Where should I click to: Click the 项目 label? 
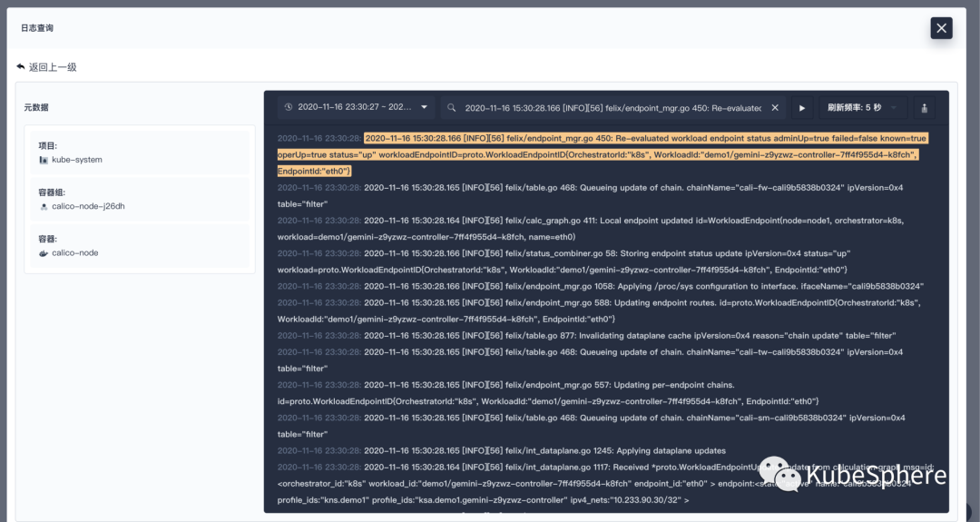click(x=47, y=145)
